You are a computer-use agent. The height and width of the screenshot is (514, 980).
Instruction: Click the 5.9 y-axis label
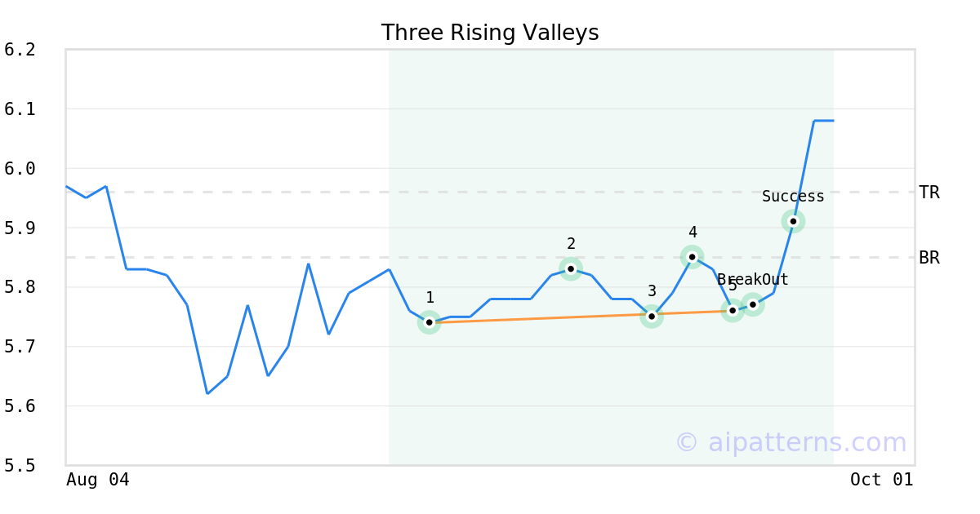coord(20,228)
